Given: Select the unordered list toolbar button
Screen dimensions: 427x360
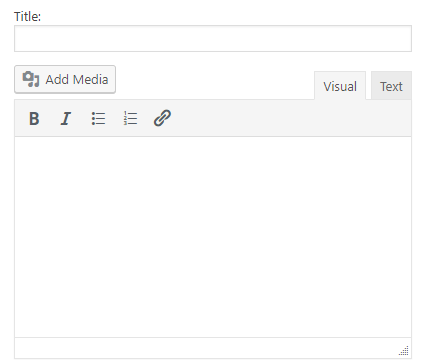Looking at the screenshot, I should pos(98,118).
